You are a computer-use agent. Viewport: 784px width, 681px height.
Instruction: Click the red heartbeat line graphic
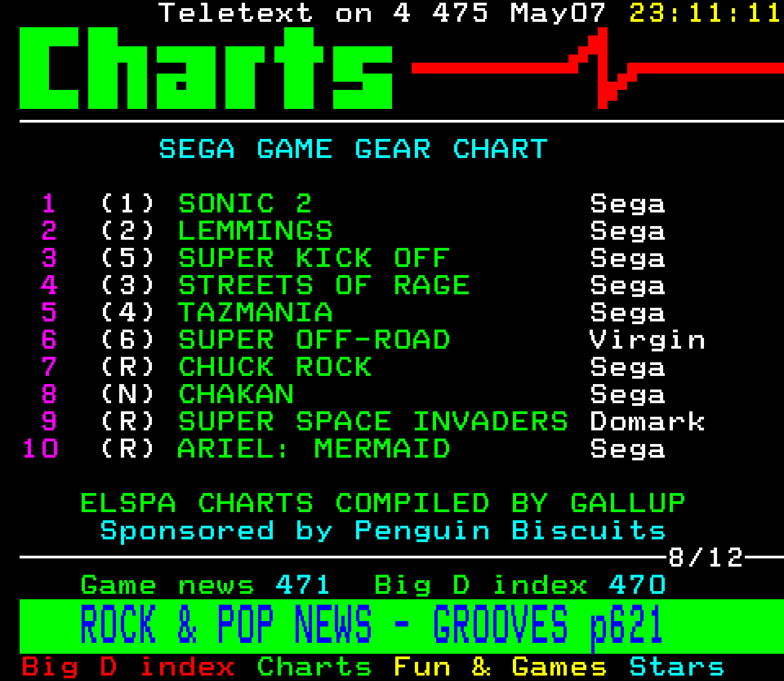click(598, 68)
